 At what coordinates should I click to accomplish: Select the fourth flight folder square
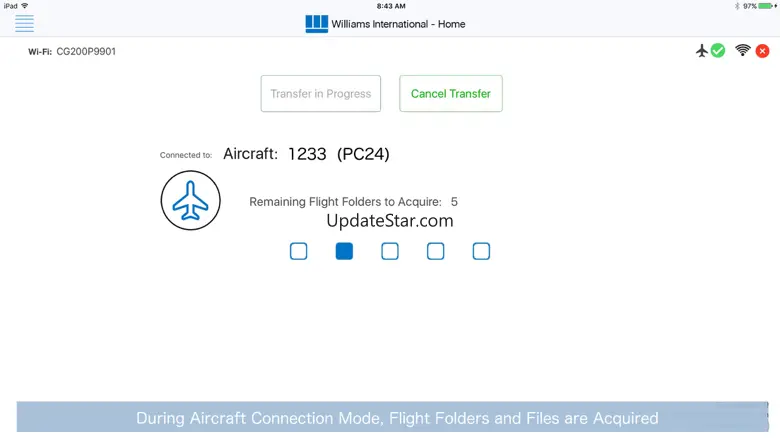click(x=436, y=251)
